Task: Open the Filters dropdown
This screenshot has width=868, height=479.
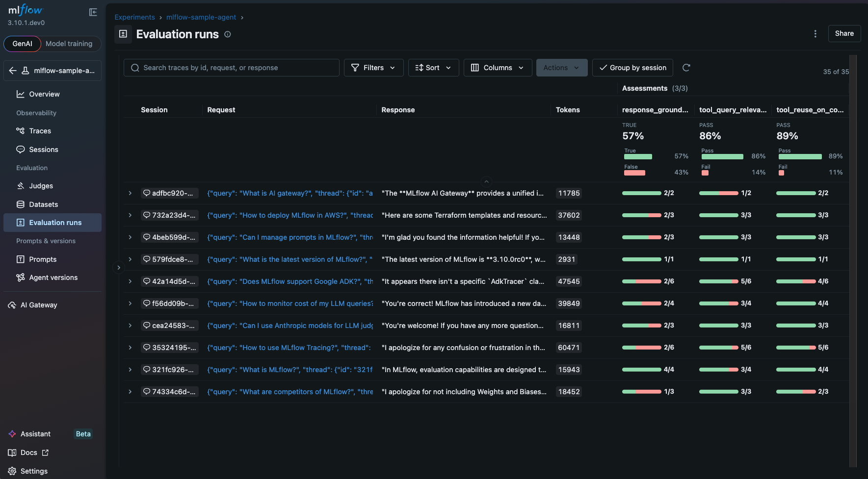Action: pyautogui.click(x=373, y=68)
